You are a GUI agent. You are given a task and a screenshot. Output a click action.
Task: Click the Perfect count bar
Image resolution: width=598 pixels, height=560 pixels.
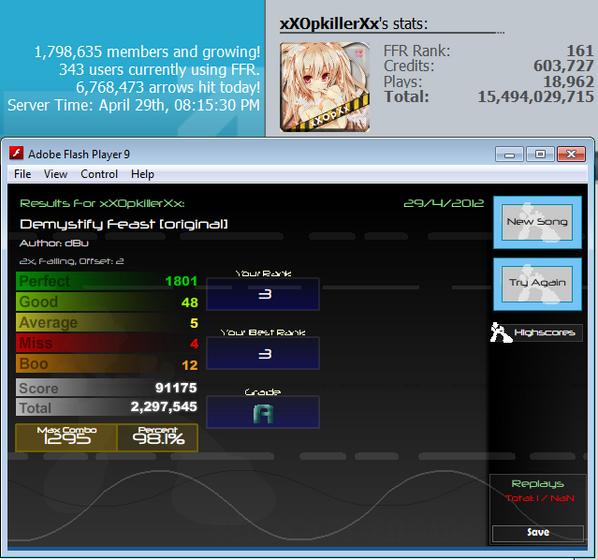point(107,281)
